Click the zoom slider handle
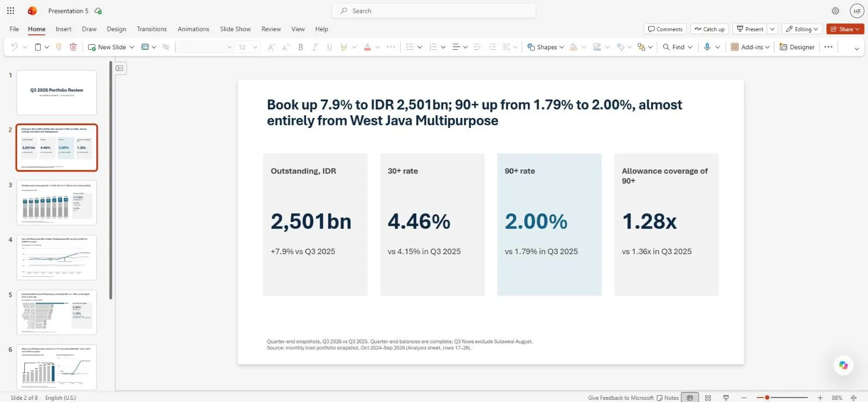Image resolution: width=868 pixels, height=402 pixels. [767, 398]
